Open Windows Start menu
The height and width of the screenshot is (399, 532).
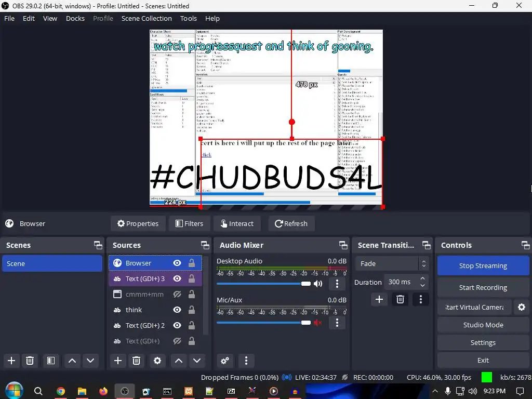pos(14,391)
